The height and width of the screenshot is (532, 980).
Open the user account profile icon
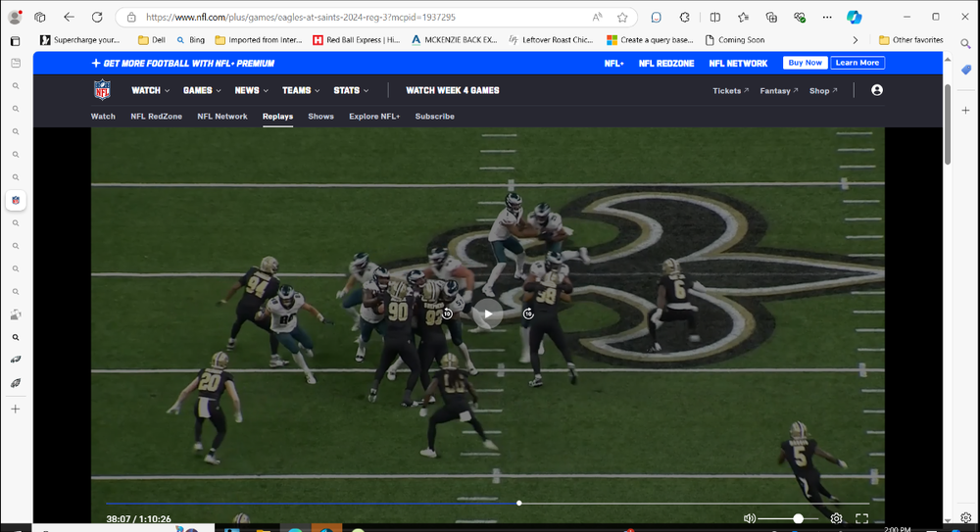click(877, 90)
